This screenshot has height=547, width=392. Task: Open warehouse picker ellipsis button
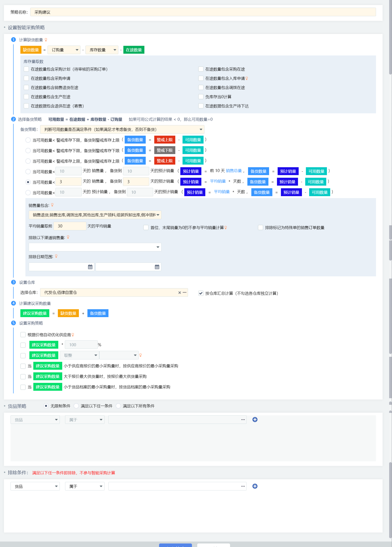(x=185, y=292)
